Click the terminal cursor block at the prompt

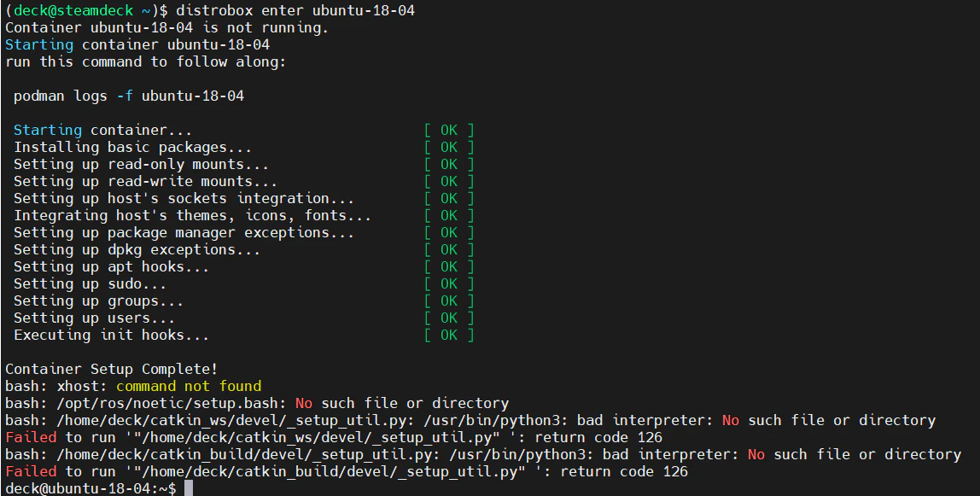(188, 488)
